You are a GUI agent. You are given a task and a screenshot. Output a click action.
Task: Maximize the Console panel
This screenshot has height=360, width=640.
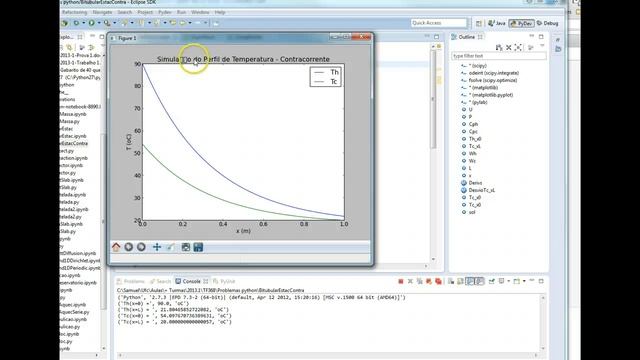pos(541,281)
